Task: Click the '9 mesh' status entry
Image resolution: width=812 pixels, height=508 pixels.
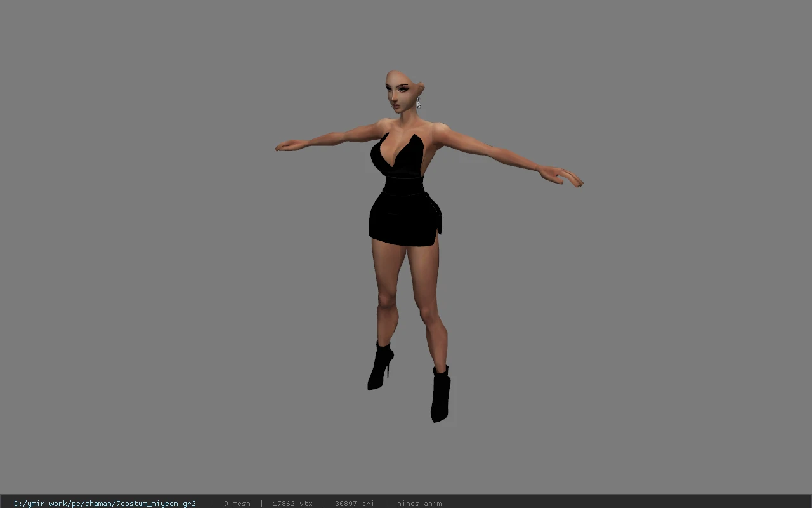Action: (x=237, y=504)
